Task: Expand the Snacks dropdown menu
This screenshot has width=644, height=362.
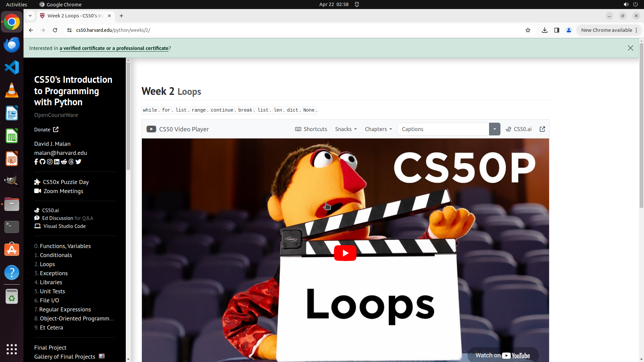Action: pyautogui.click(x=346, y=129)
